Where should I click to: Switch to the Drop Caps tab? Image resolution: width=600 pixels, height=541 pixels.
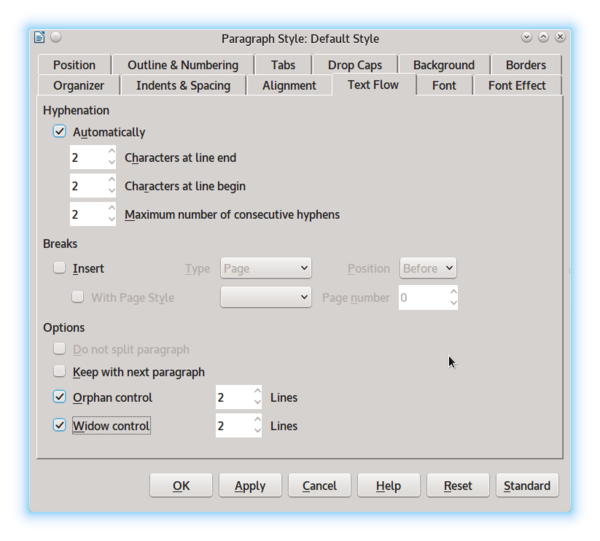(355, 65)
